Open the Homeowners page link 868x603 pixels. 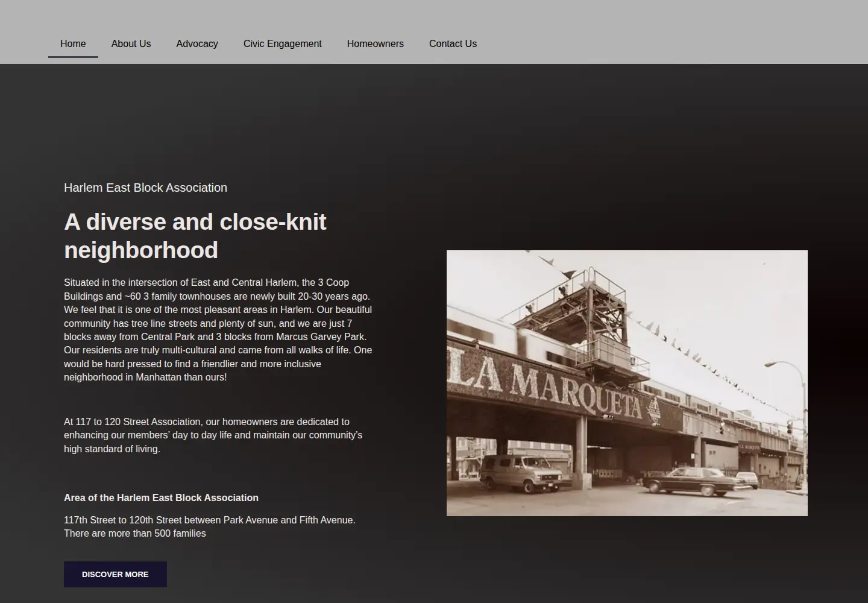[x=375, y=44]
